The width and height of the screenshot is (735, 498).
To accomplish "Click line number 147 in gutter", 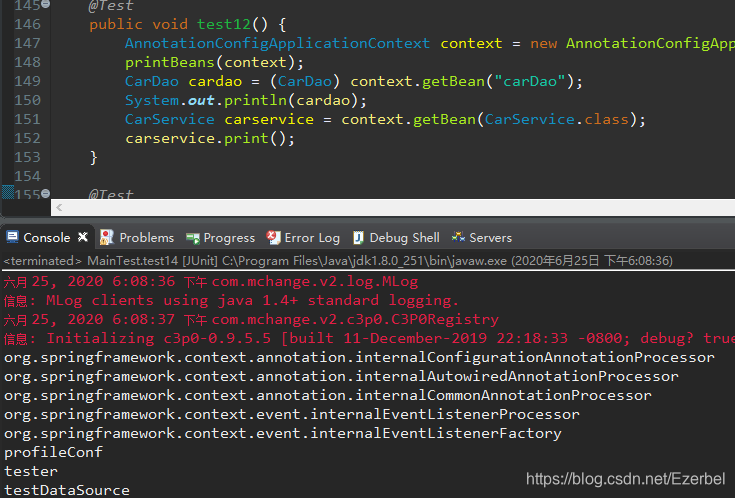I will click(x=27, y=43).
